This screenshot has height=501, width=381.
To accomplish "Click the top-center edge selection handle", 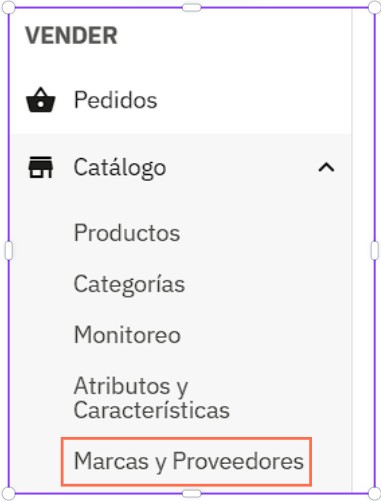I will (x=192, y=7).
